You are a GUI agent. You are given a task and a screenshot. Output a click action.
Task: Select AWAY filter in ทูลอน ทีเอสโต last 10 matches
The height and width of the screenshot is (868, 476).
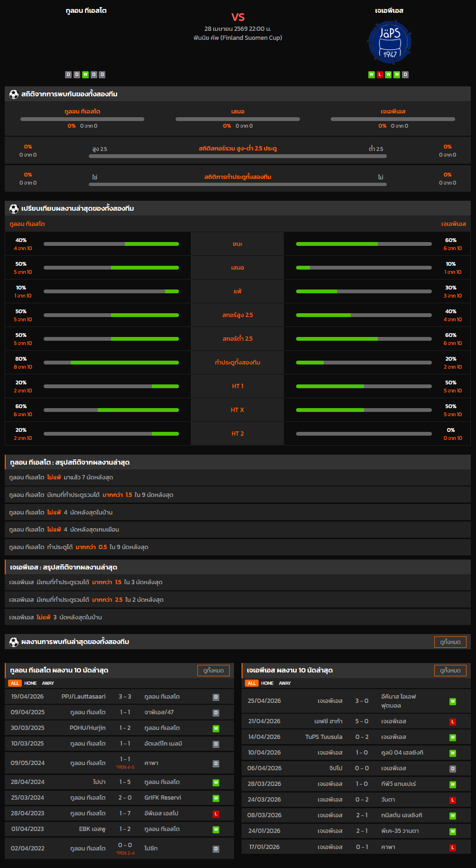click(x=48, y=683)
